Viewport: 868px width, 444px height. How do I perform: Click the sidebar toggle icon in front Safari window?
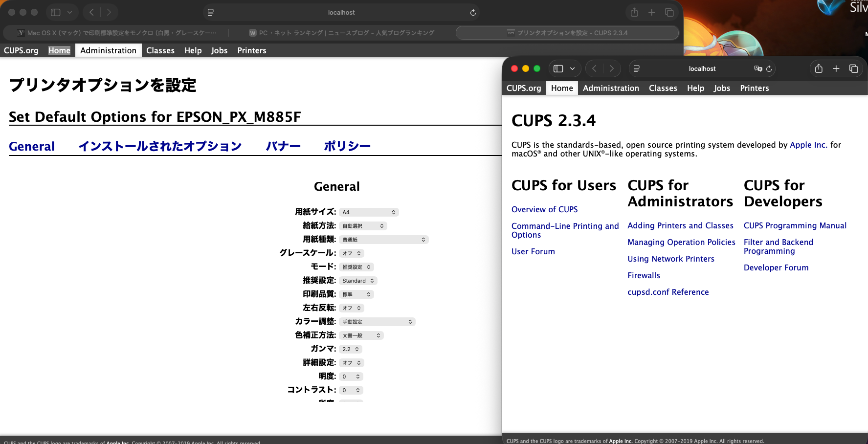[x=558, y=68]
